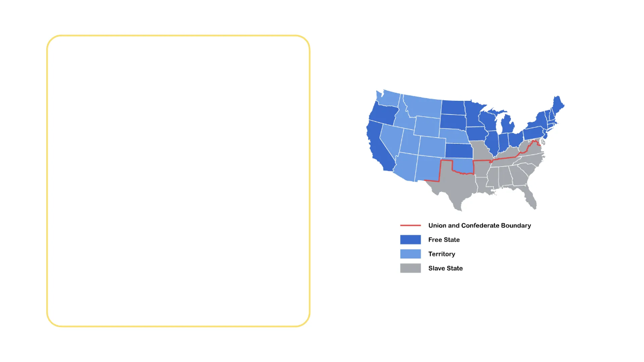
Task: Click inside the empty yellow-bordered box
Action: coord(178,181)
